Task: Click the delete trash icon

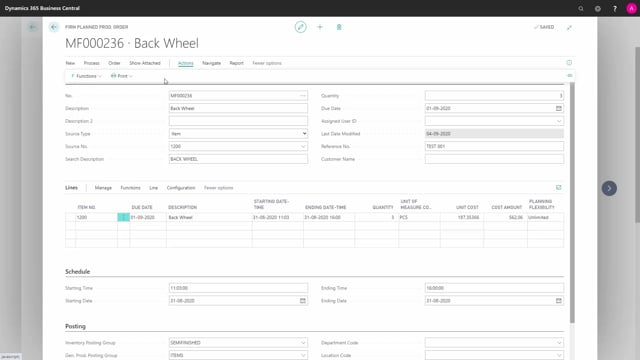Action: 339,27
